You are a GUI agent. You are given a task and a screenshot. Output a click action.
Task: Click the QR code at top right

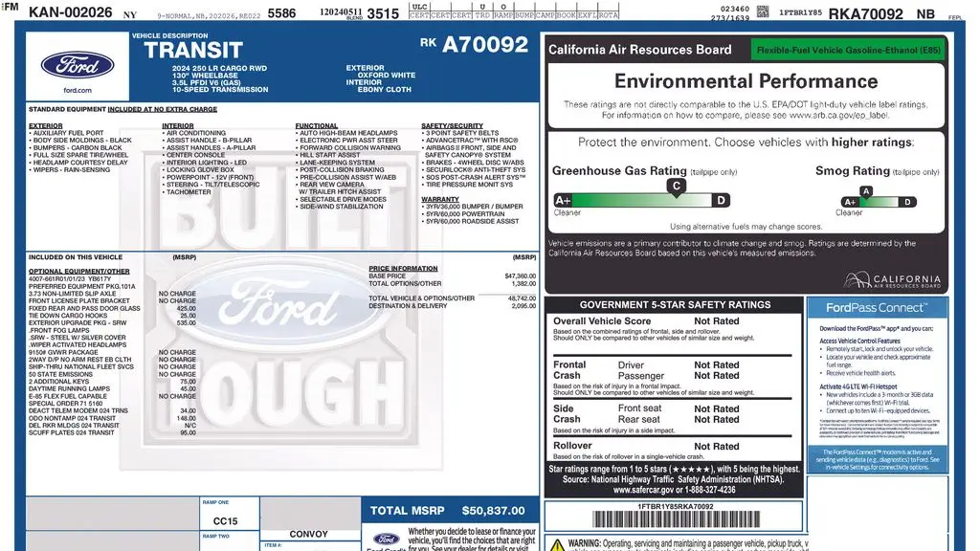pos(763,11)
